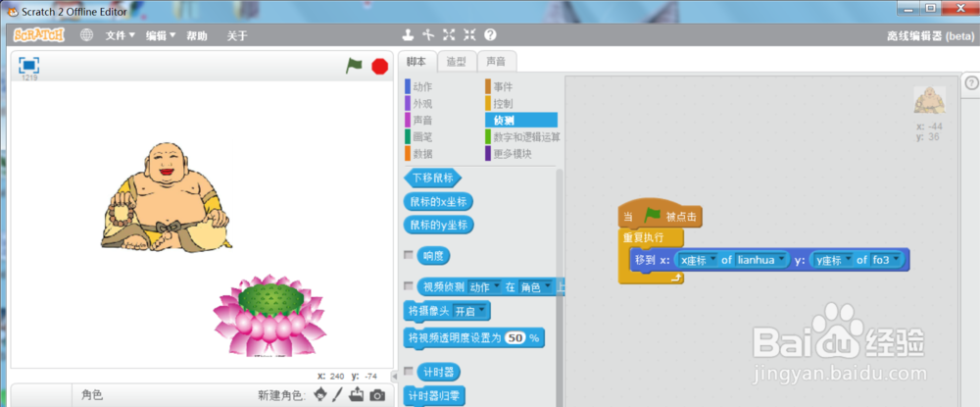980x407 pixels.
Task: Click the block help question icon
Action: pos(491,35)
